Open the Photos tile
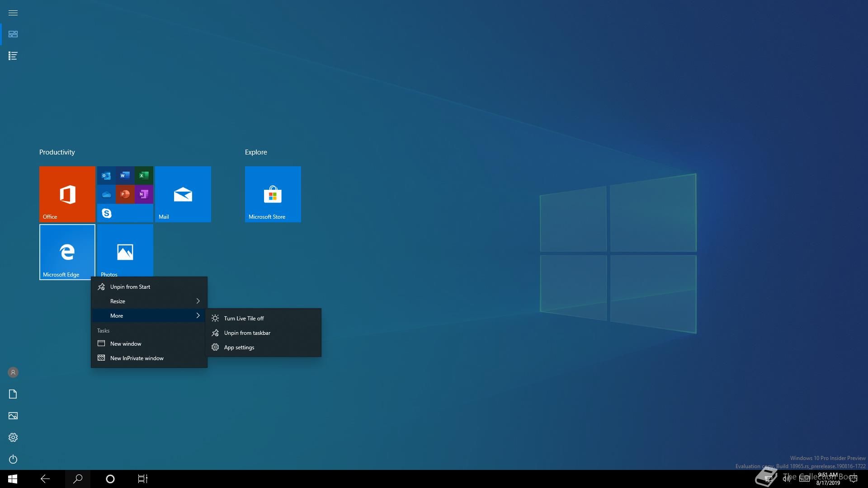Image resolution: width=868 pixels, height=488 pixels. click(125, 250)
